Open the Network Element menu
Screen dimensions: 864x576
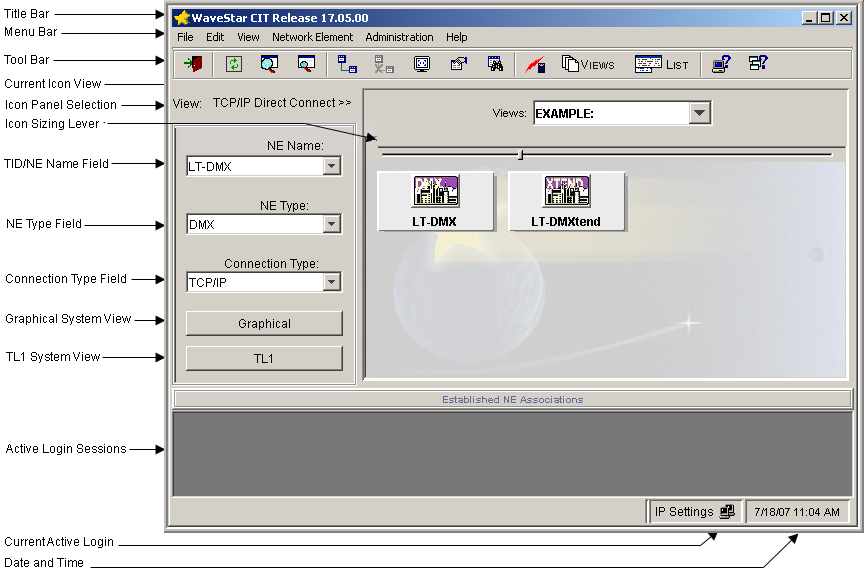pyautogui.click(x=312, y=37)
